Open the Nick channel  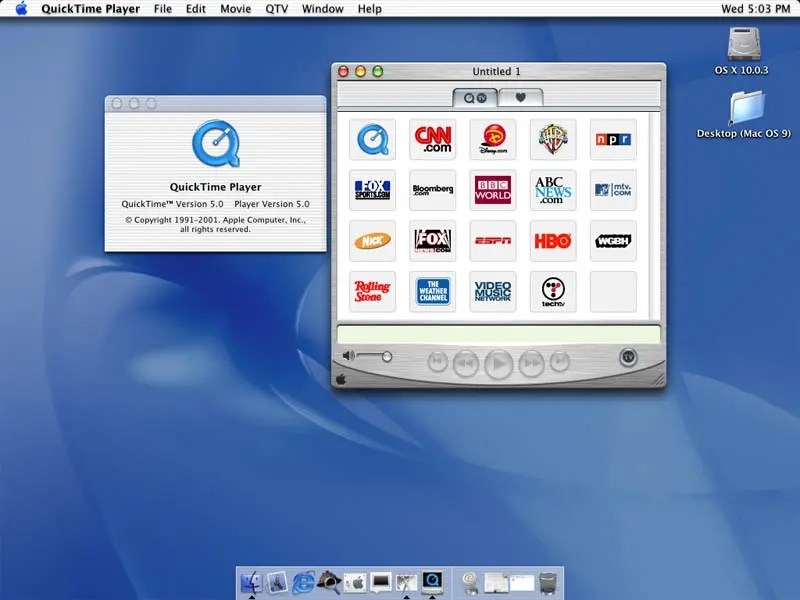[x=372, y=241]
